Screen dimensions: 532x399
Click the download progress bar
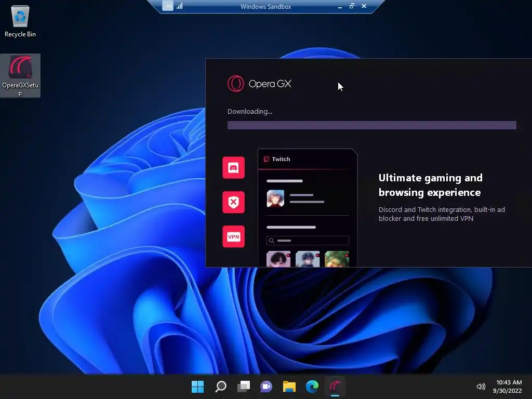pos(372,125)
